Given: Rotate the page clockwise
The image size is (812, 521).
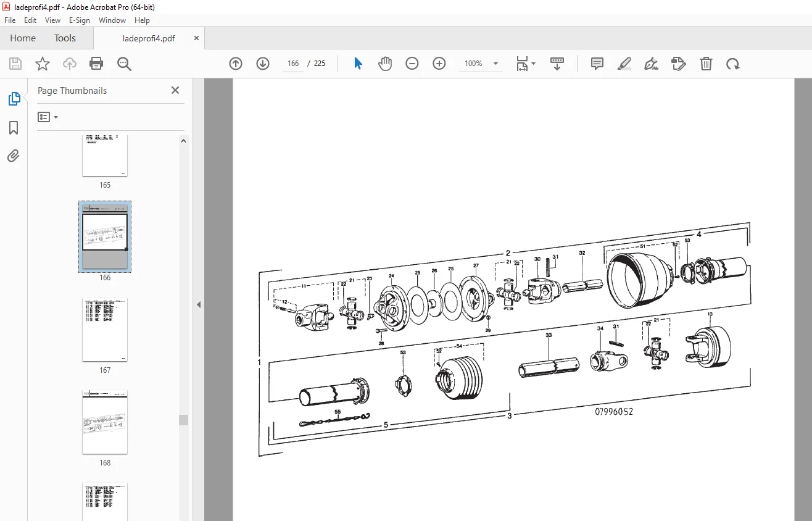Looking at the screenshot, I should (732, 64).
